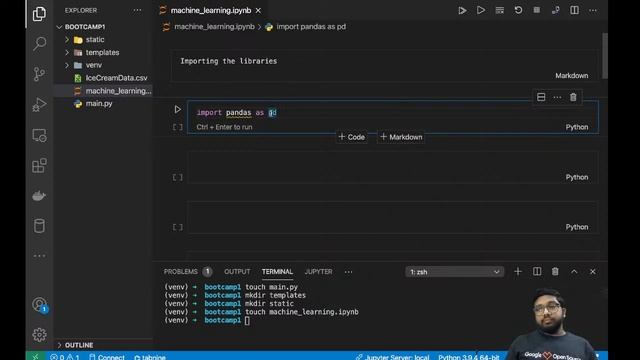Collapse the BOOTCAMP1 root folder

coord(59,27)
